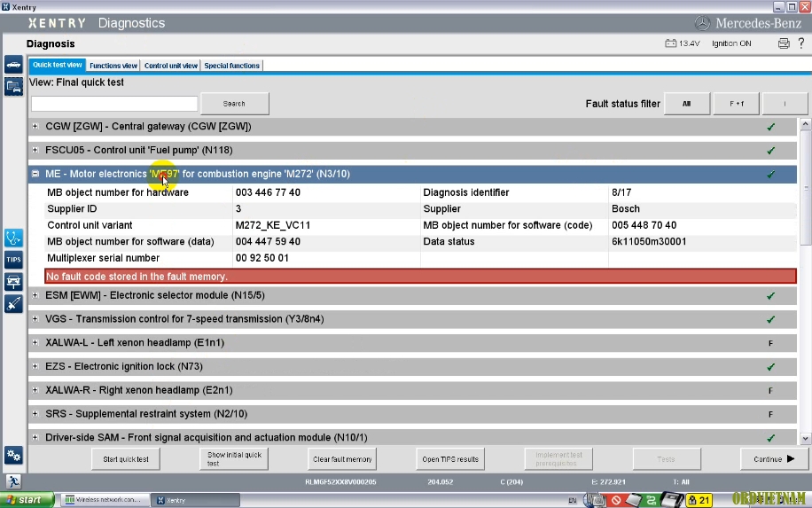
Task: Click Start quick test button
Action: pyautogui.click(x=126, y=459)
